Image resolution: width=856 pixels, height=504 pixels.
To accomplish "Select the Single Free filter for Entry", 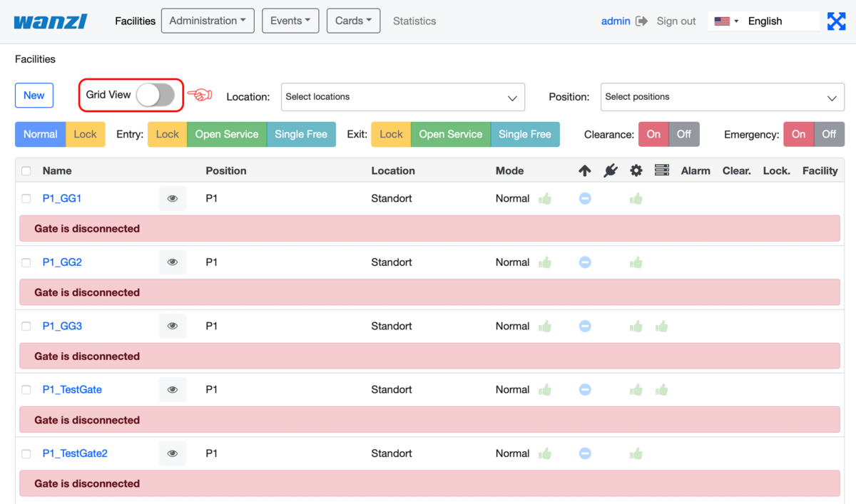I will coord(301,134).
